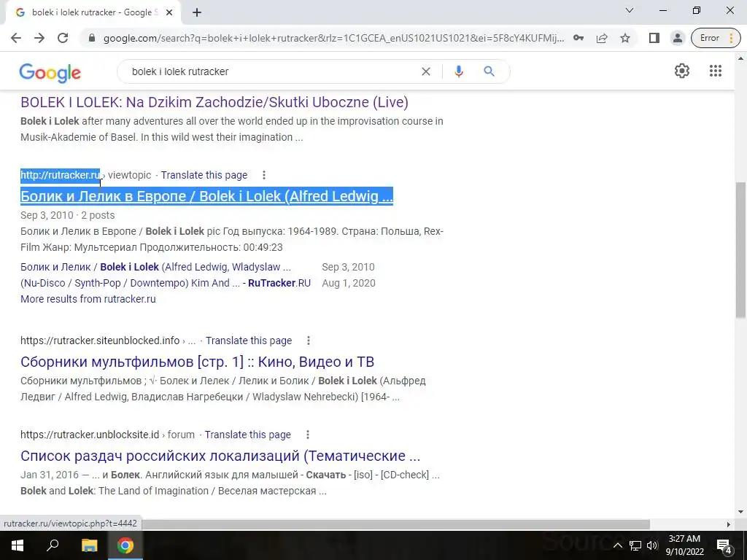Select the bolek i lolek rutracker tab
This screenshot has width=747, height=560.
93,13
